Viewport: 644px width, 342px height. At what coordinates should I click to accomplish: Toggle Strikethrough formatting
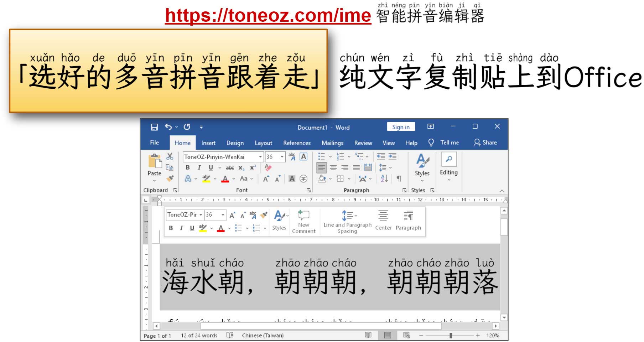click(x=230, y=167)
